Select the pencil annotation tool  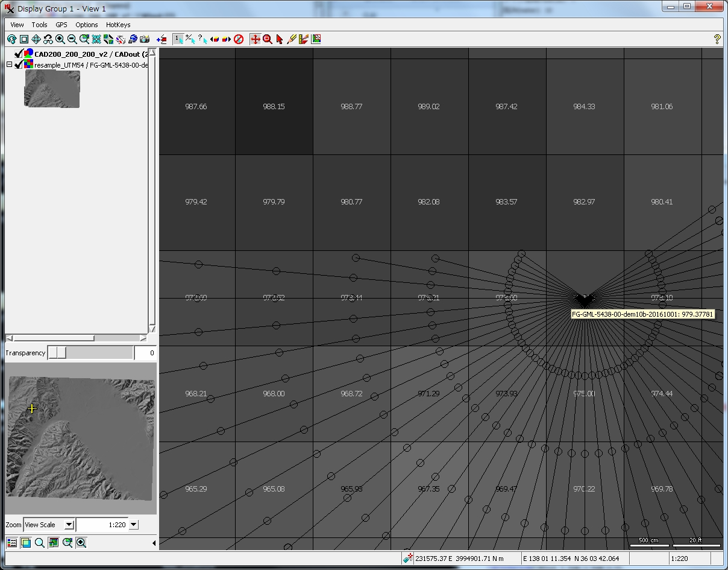coord(292,39)
